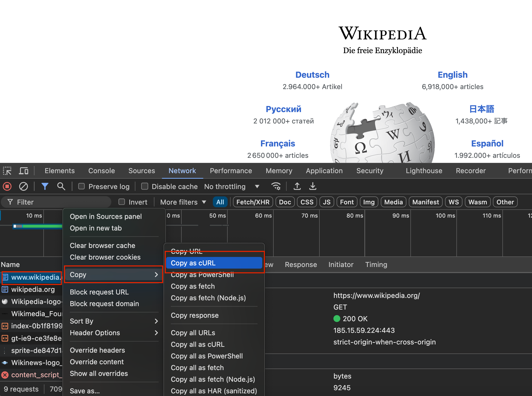Enable the Preserve log checkbox

tap(81, 186)
